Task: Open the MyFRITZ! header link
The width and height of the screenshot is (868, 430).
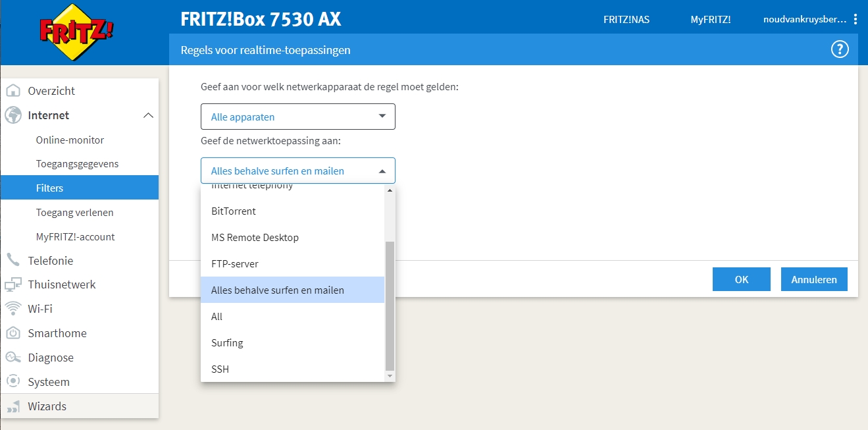Action: point(710,19)
